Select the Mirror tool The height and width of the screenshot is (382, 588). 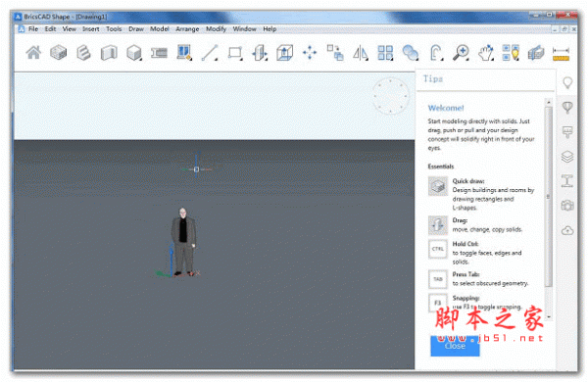(361, 53)
